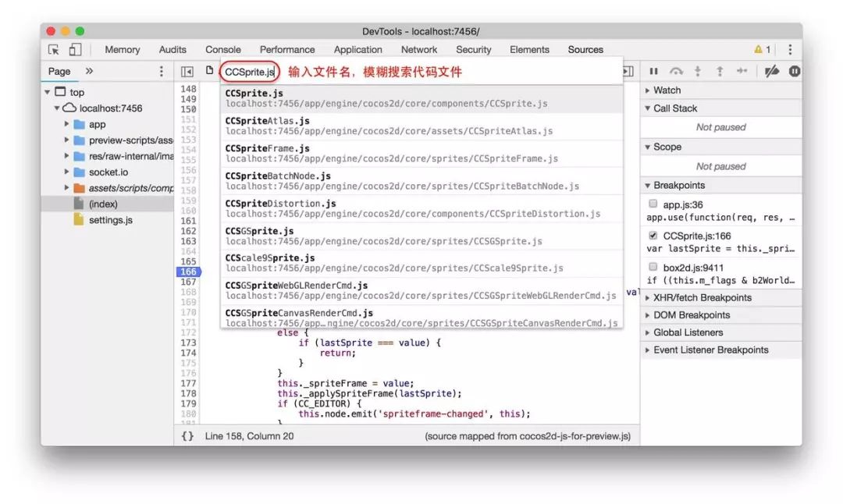
Task: Toggle a breakpoint on line number 173
Action: point(188,343)
